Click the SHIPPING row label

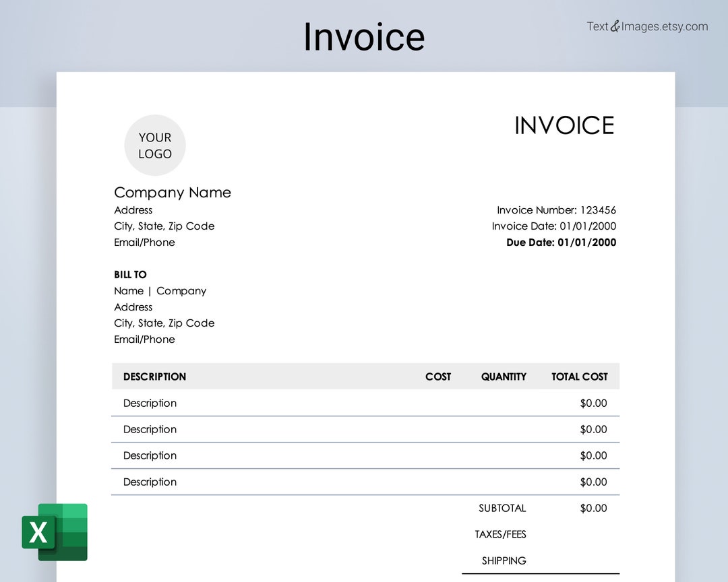click(x=504, y=560)
